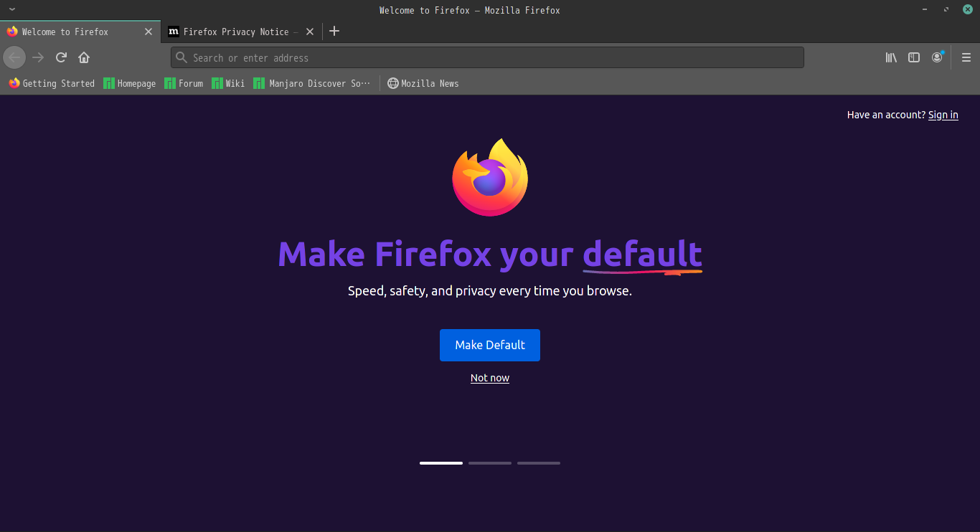This screenshot has width=980, height=532.
Task: Reload the current page
Action: pyautogui.click(x=61, y=57)
